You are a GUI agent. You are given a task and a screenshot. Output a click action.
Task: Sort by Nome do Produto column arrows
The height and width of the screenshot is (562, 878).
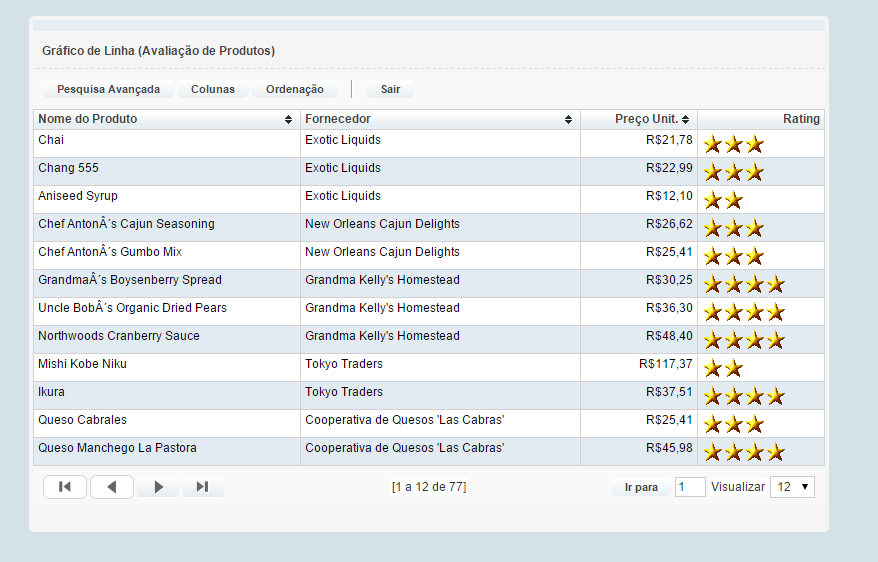tap(289, 120)
